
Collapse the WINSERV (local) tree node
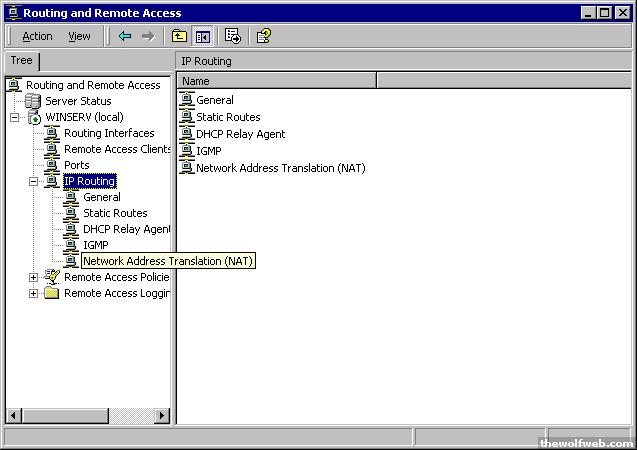(14, 117)
